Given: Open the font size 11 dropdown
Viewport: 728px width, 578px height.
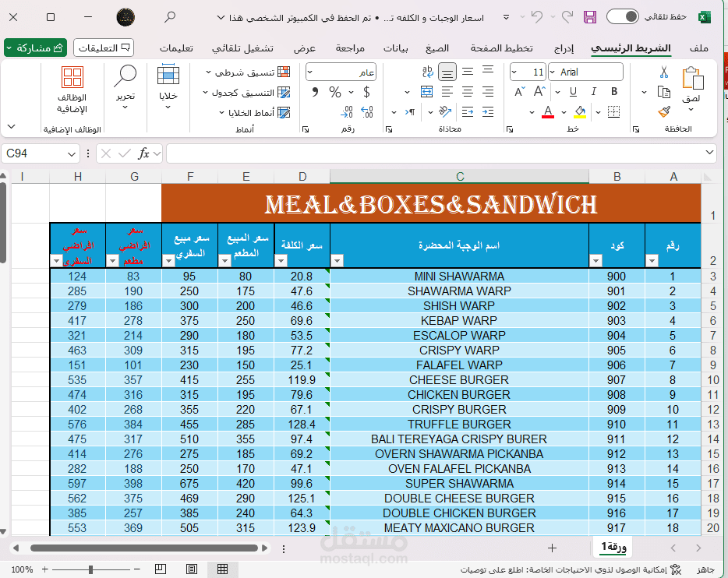Looking at the screenshot, I should [514, 72].
